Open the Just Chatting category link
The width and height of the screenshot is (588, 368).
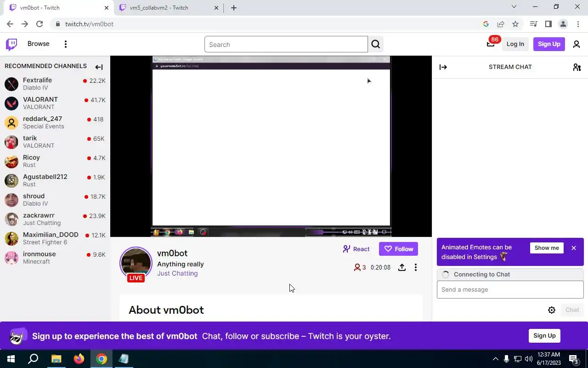tap(177, 273)
